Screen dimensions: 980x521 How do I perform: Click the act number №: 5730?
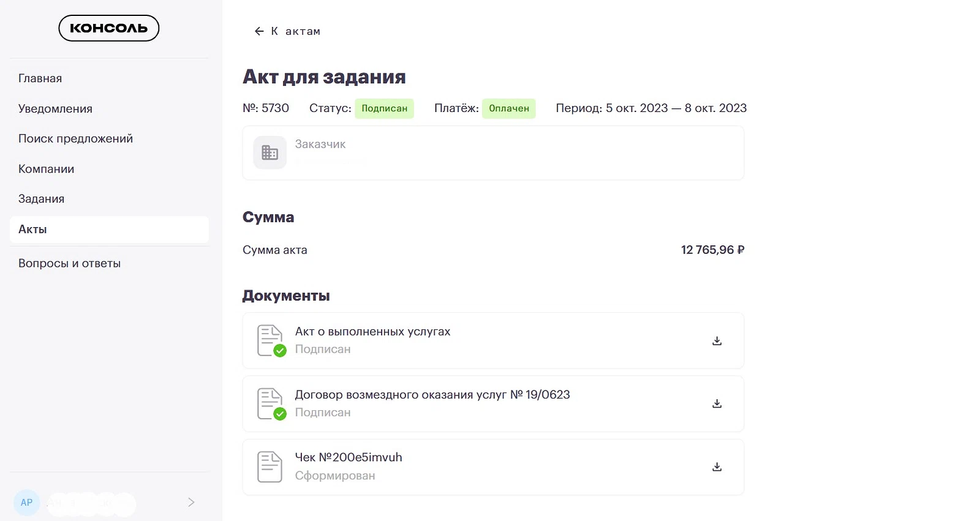(266, 108)
